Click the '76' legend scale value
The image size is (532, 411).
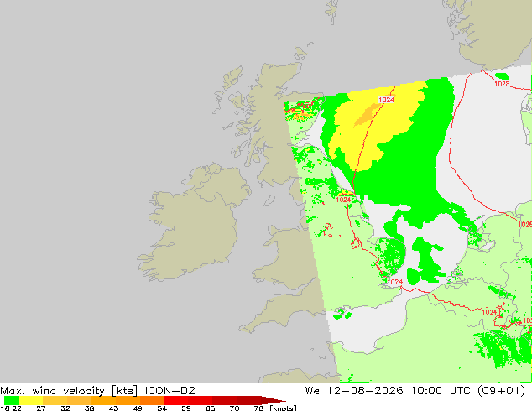[x=258, y=408]
